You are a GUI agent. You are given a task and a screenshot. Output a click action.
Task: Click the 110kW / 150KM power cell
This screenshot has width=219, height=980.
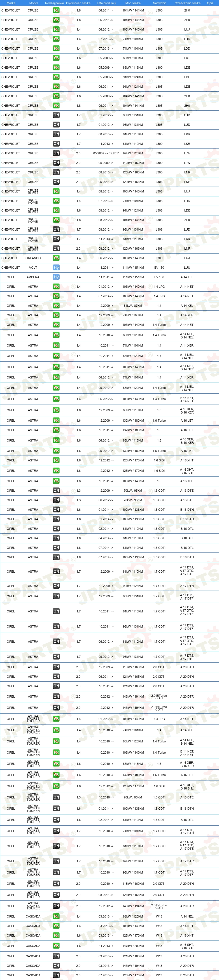133,163
